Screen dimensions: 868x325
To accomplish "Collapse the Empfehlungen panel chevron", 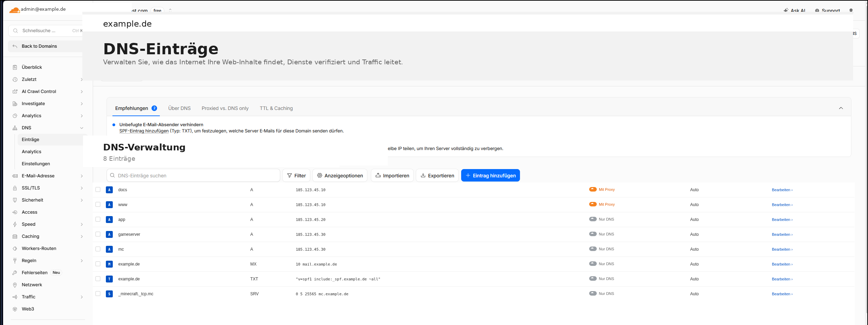I will [841, 108].
